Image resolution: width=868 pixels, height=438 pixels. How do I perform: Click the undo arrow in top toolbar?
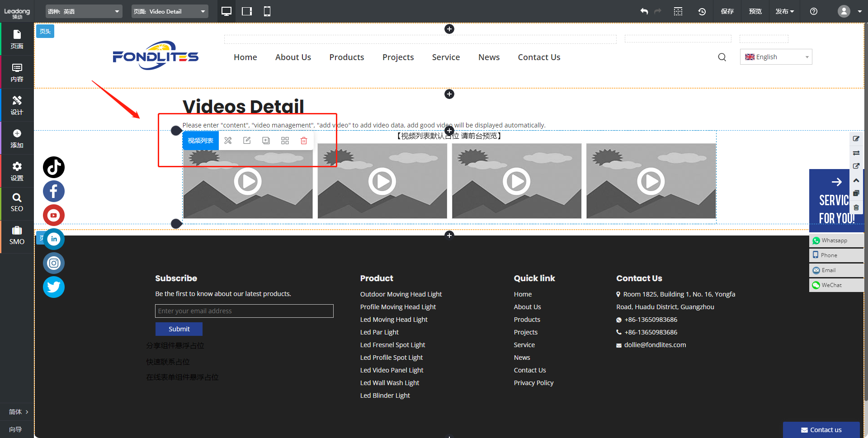tap(644, 11)
